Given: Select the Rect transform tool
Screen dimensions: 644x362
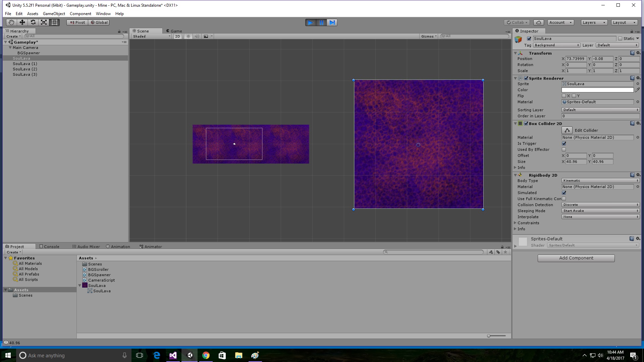Looking at the screenshot, I should (55, 22).
